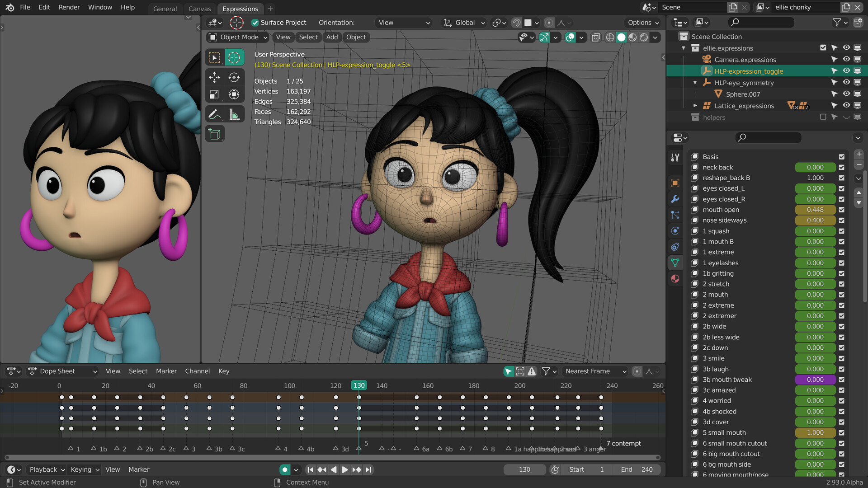This screenshot has width=868, height=488.
Task: Click the Options button in viewport header
Action: 643,23
